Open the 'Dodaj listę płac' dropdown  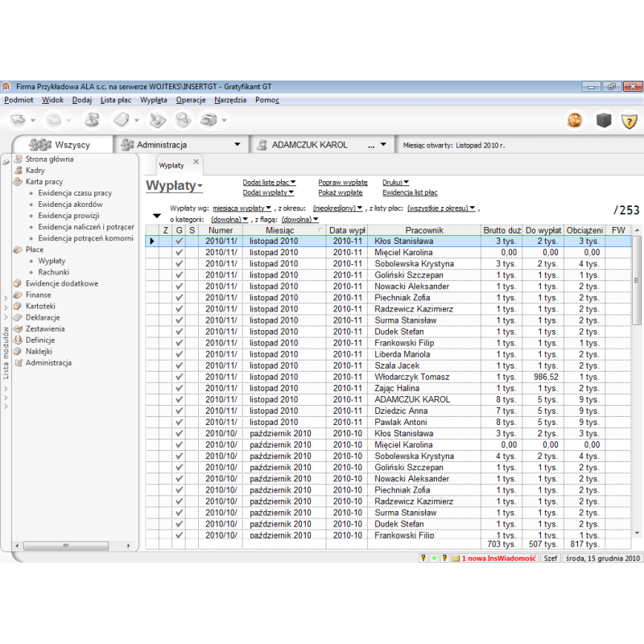pyautogui.click(x=270, y=183)
